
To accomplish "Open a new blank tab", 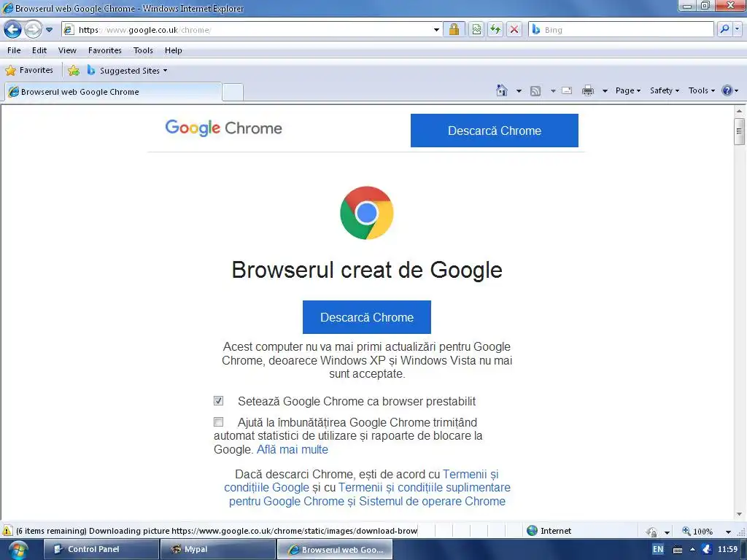I will (x=233, y=93).
